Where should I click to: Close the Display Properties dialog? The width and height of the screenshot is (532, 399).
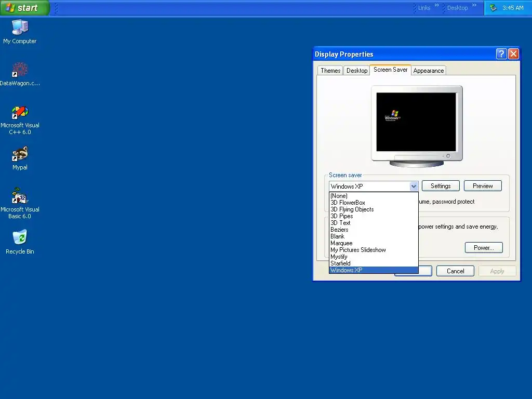(513, 54)
